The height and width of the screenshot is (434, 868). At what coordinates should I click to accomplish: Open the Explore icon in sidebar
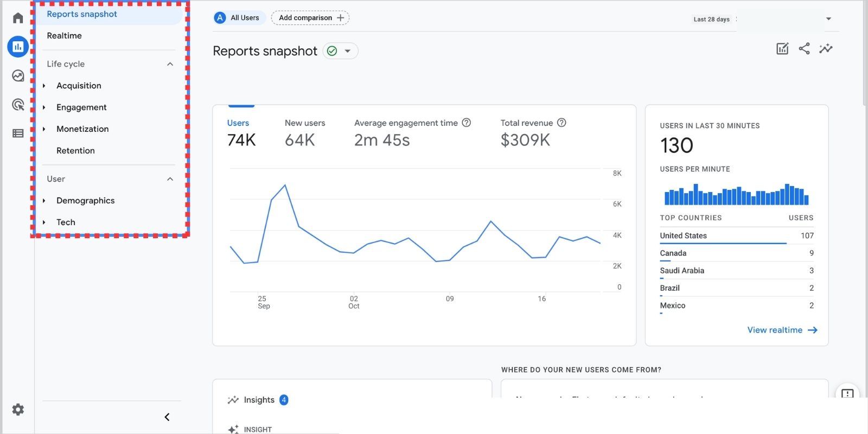(x=18, y=75)
